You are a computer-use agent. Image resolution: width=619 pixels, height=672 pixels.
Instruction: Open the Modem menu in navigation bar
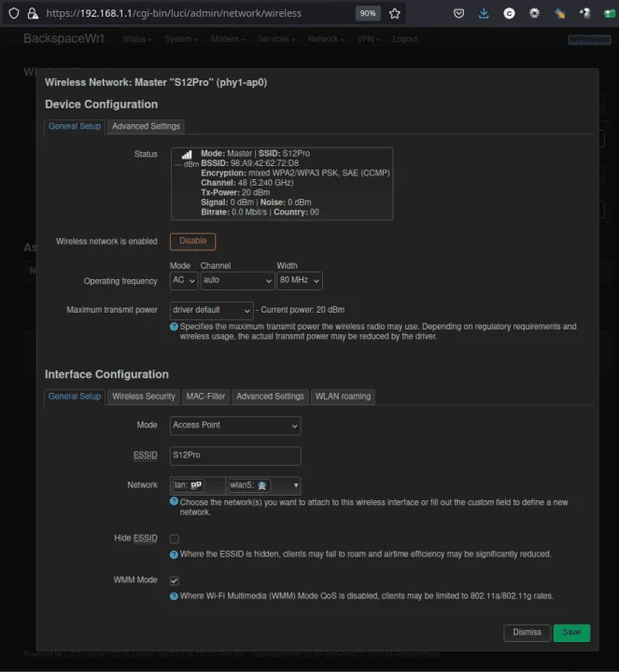click(x=228, y=39)
